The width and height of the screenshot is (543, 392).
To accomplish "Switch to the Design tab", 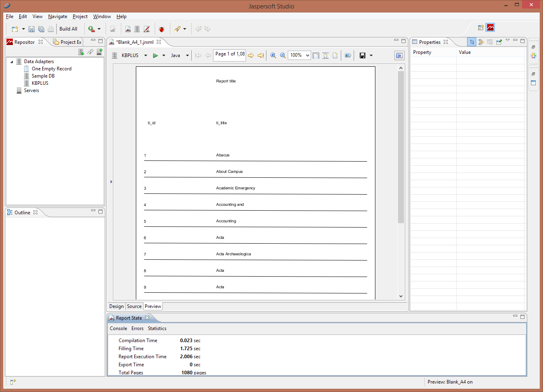I will [x=117, y=306].
